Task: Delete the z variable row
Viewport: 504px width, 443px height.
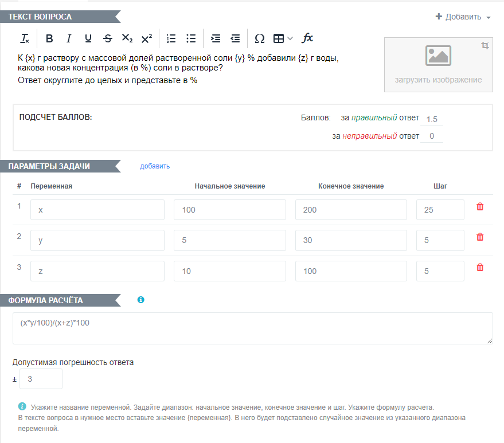Action: (x=480, y=267)
